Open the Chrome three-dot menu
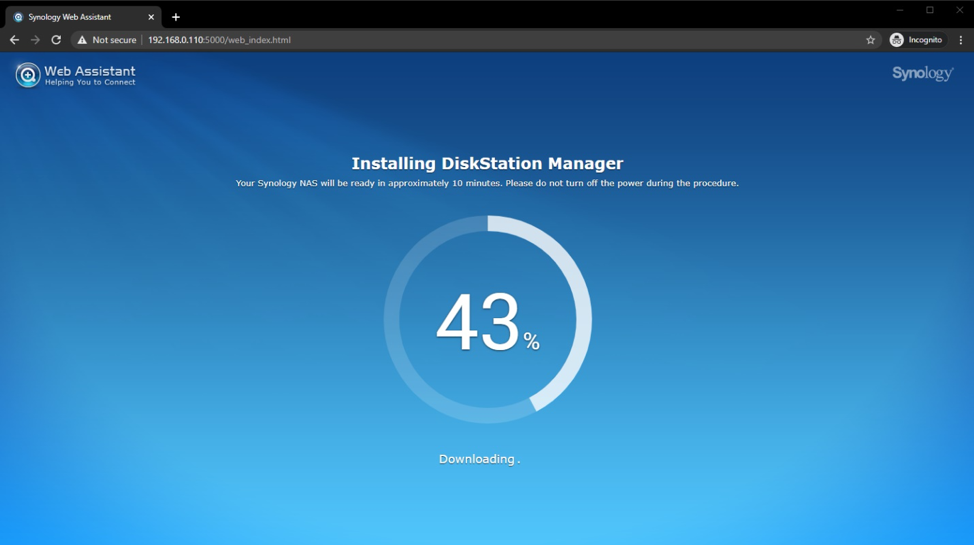Screen dimensions: 974x545 tap(961, 40)
